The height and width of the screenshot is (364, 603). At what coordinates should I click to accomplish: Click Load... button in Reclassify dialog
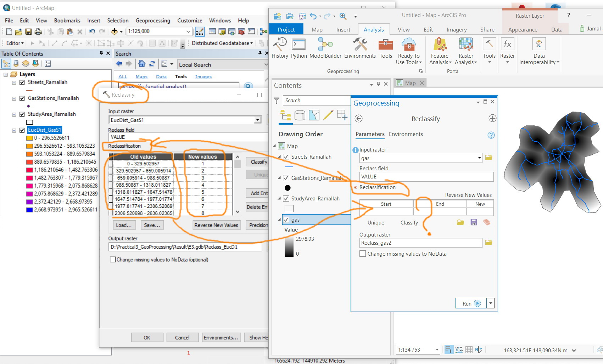[x=124, y=225]
